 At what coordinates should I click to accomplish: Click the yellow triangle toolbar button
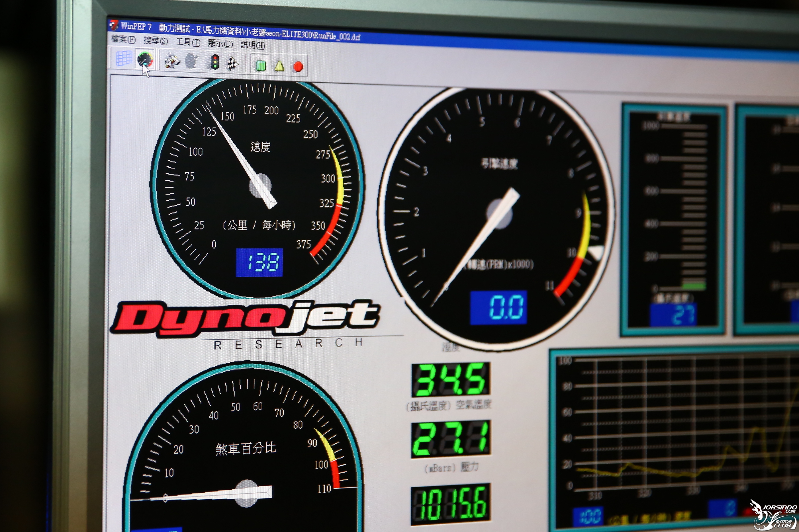point(279,65)
